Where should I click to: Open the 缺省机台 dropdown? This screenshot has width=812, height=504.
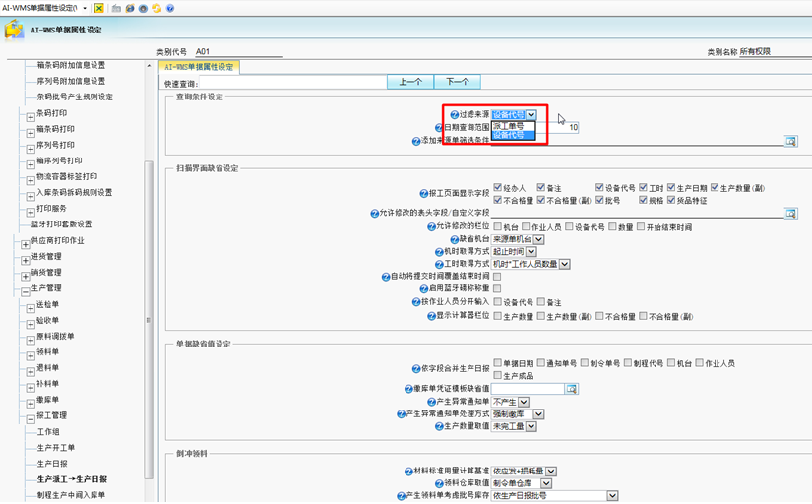pyautogui.click(x=538, y=239)
